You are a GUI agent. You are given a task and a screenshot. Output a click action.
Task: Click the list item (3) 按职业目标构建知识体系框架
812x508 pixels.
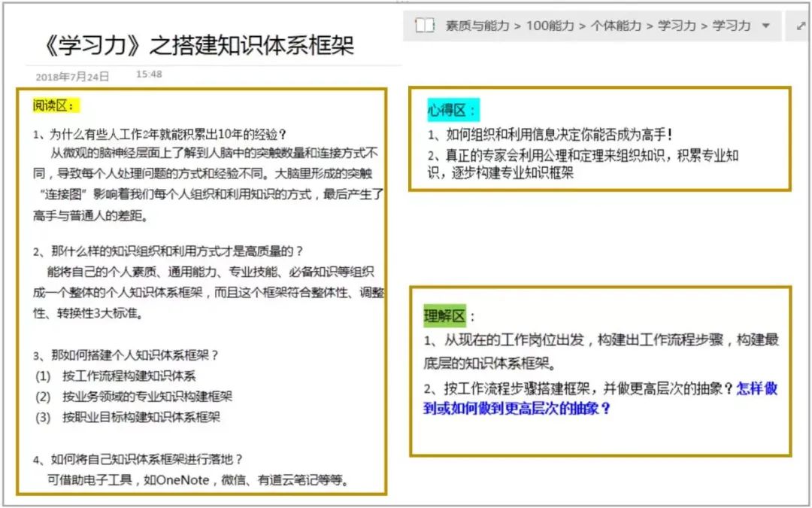(127, 417)
